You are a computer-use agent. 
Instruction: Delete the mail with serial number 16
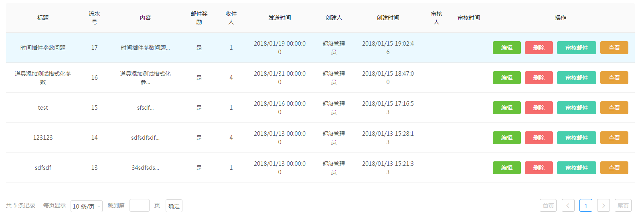(539, 78)
